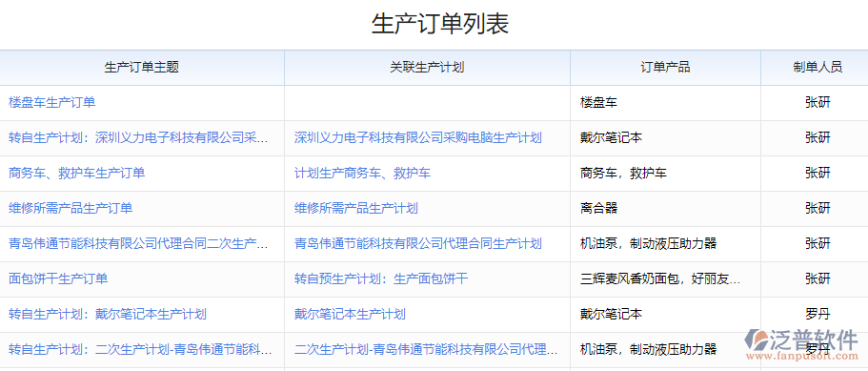Image resolution: width=868 pixels, height=371 pixels.
Task: Open plan 二次生产计划-青岛伟通节能科技有限公司代理…
Action: tap(426, 349)
